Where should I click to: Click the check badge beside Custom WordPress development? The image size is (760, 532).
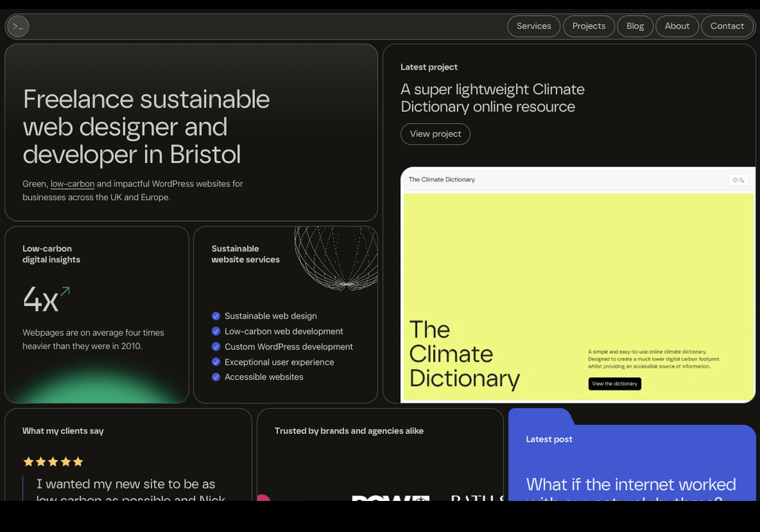coord(216,346)
